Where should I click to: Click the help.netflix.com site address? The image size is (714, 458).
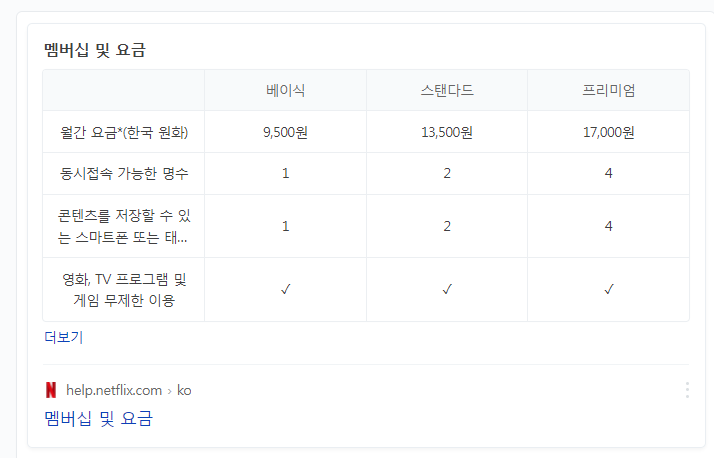pos(114,391)
